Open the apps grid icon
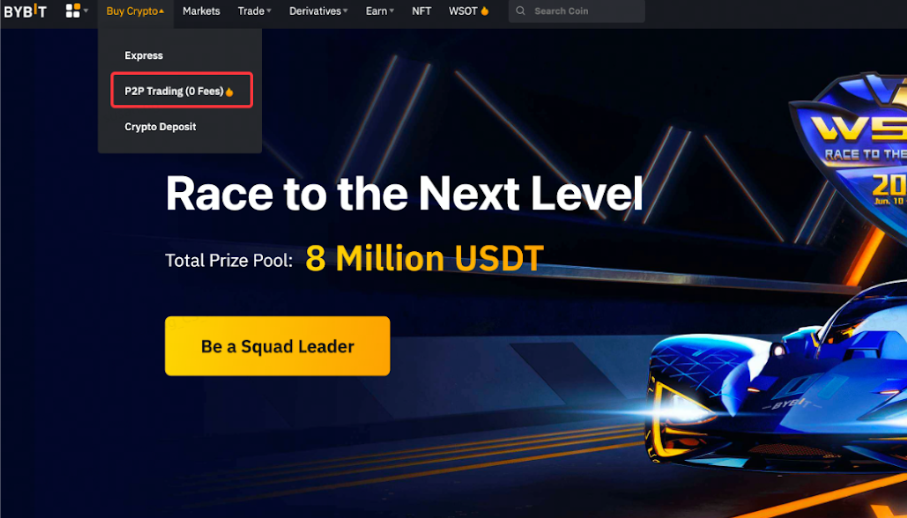Screen dimensions: 907x518 tap(73, 10)
